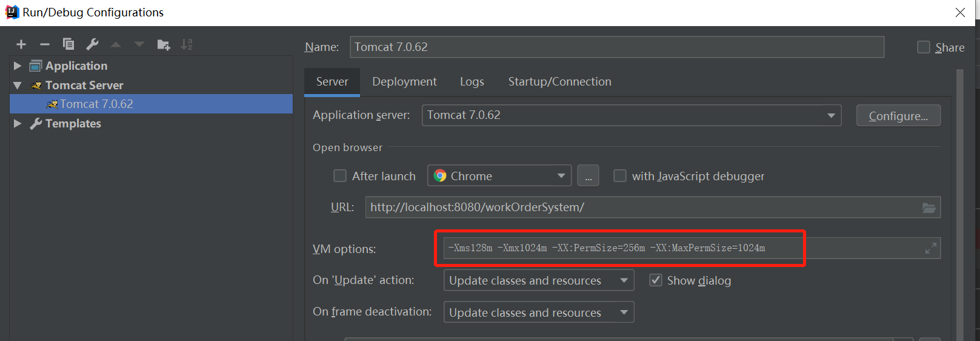980x341 pixels.
Task: Click the Templates wrench icon
Action: (x=36, y=123)
